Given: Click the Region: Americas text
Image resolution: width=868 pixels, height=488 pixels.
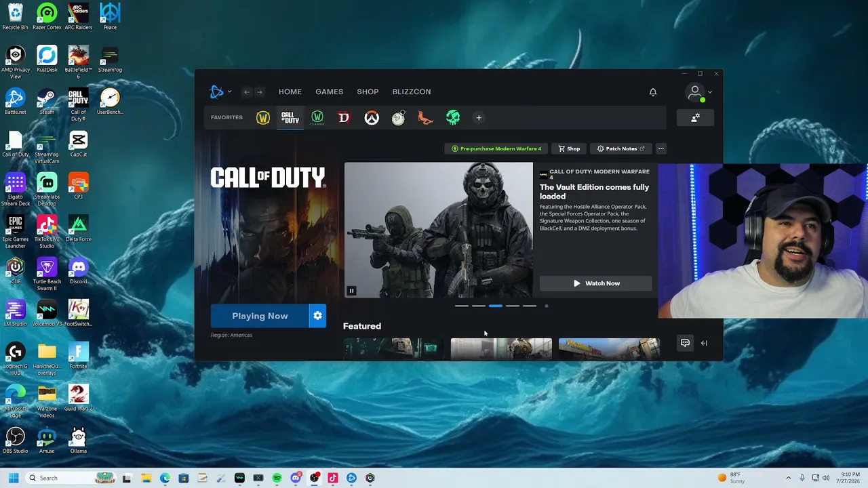Looking at the screenshot, I should pyautogui.click(x=231, y=335).
